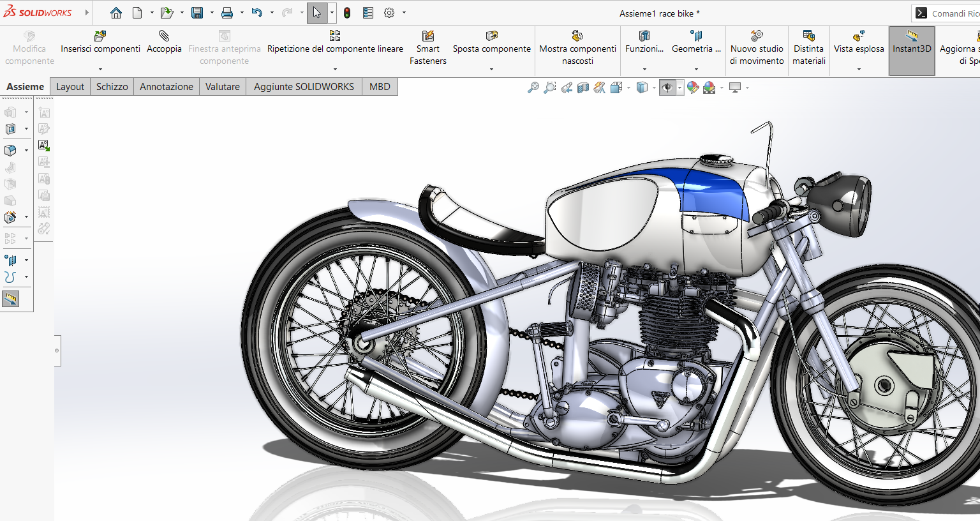Toggle the hide/show items eye button
980x521 pixels.
click(x=667, y=87)
